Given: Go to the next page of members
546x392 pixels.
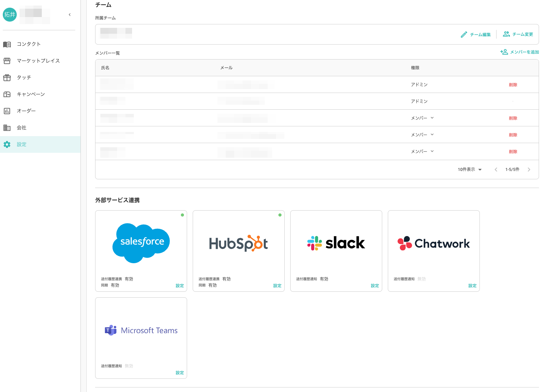Looking at the screenshot, I should coord(529,170).
